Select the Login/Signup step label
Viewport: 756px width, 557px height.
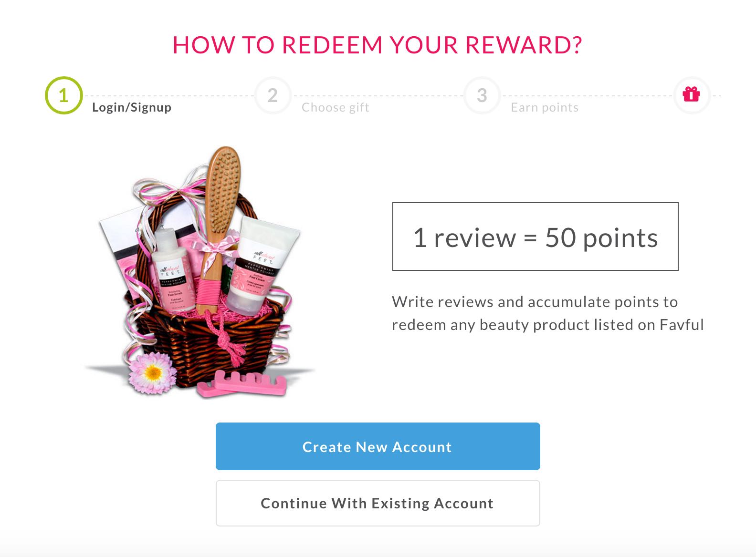coord(132,107)
